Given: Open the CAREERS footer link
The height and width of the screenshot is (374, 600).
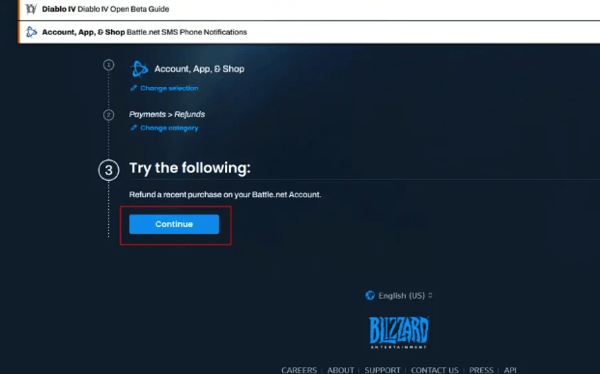Looking at the screenshot, I should click(299, 370).
